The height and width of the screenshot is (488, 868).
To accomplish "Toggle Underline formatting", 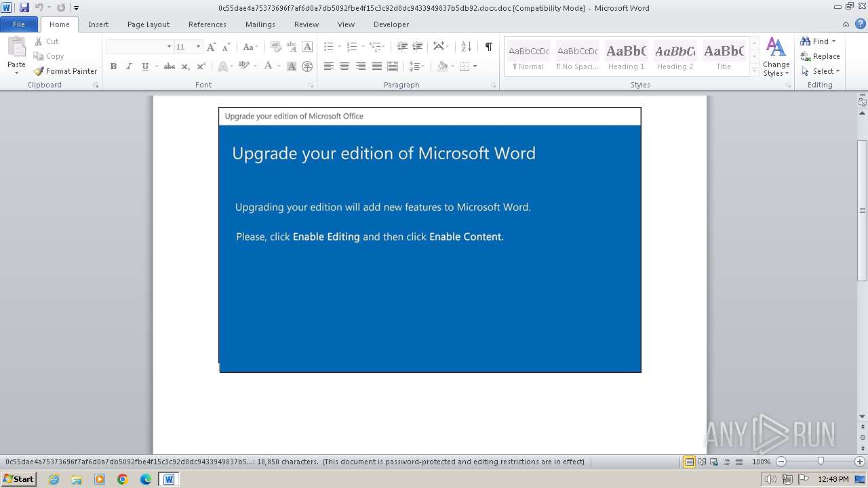I will [x=145, y=66].
